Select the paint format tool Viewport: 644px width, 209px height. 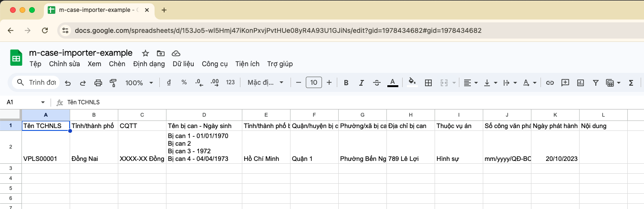pyautogui.click(x=113, y=83)
